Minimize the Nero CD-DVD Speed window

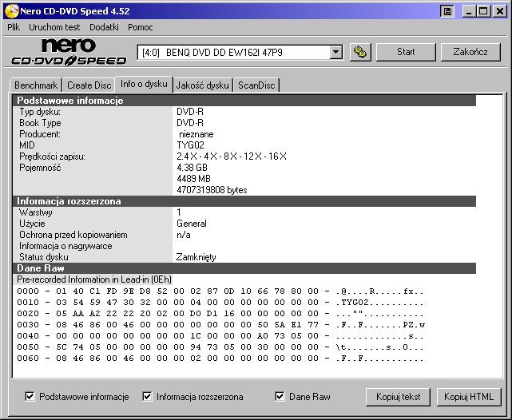coord(469,11)
